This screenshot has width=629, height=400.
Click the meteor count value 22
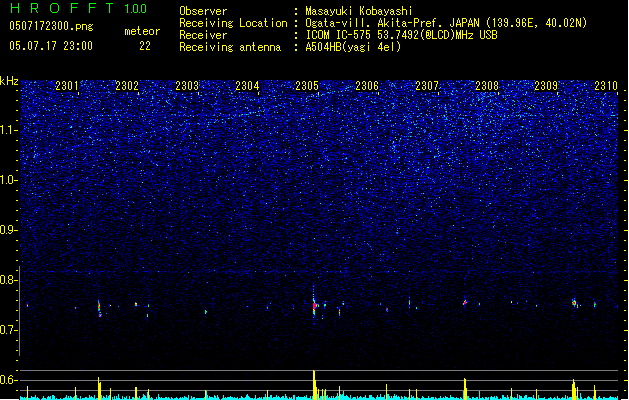[x=145, y=46]
